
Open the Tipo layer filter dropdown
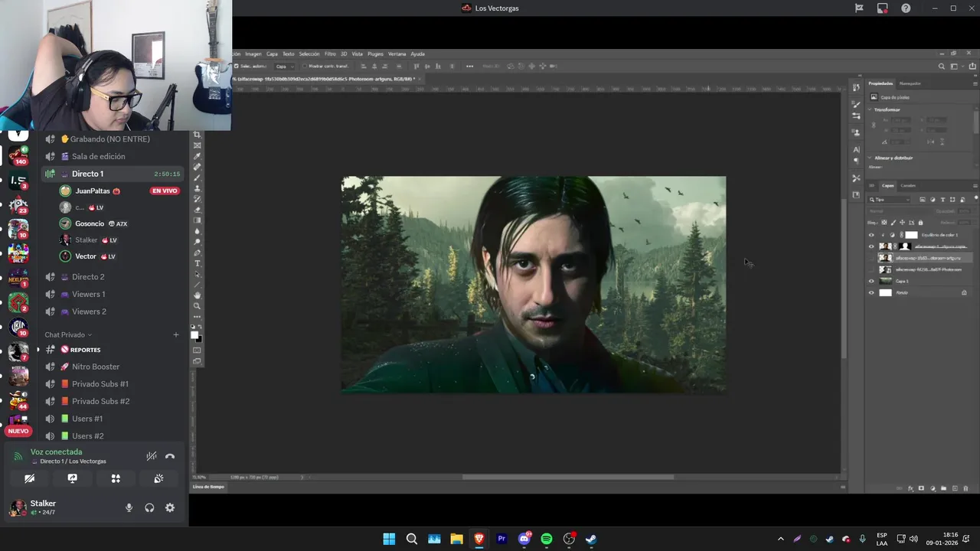[x=890, y=200]
